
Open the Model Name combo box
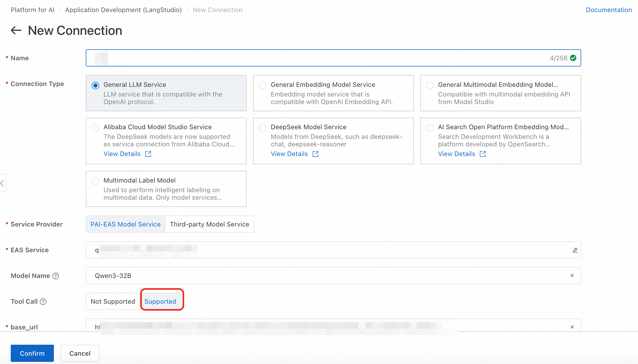(x=322, y=276)
